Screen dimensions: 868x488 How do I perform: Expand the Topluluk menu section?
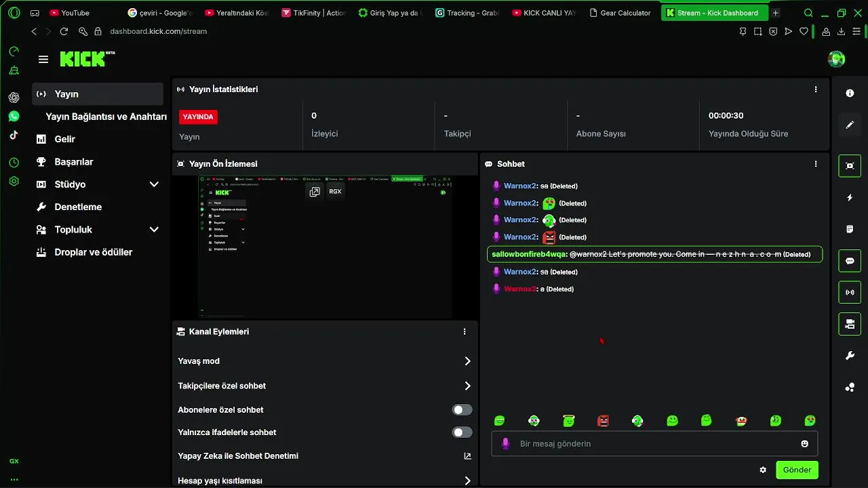tap(154, 230)
